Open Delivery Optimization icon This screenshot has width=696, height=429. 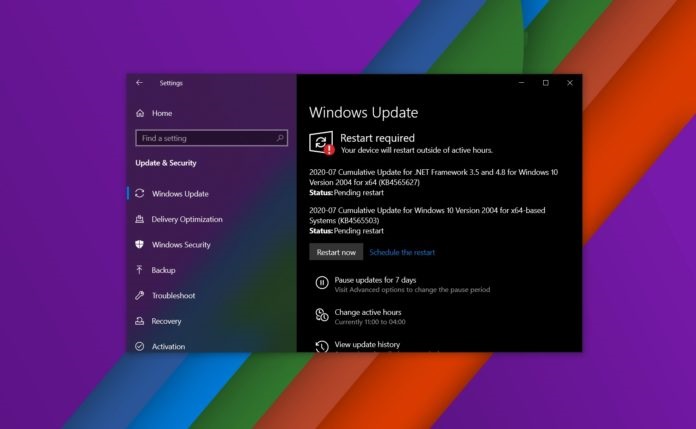pyautogui.click(x=139, y=219)
